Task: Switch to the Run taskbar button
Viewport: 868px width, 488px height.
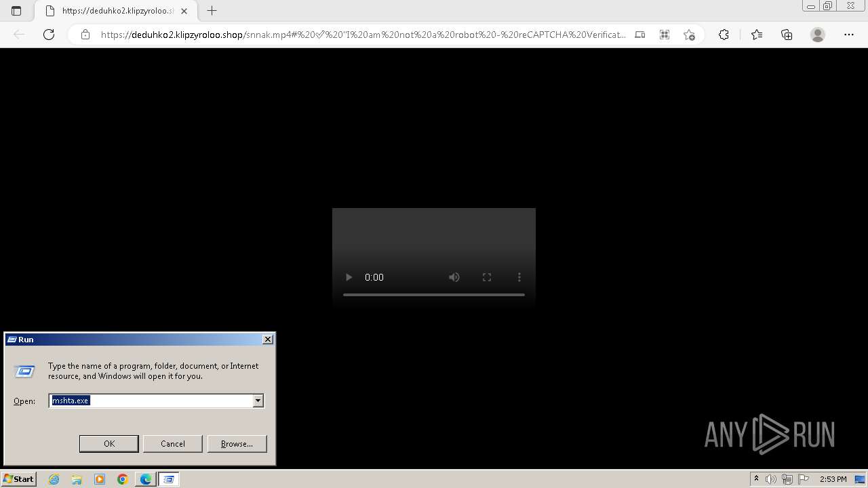Action: (169, 479)
